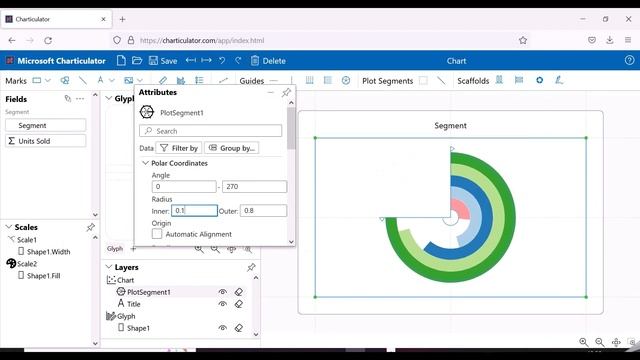
Task: Select the Units Sold field
Action: click(x=46, y=141)
